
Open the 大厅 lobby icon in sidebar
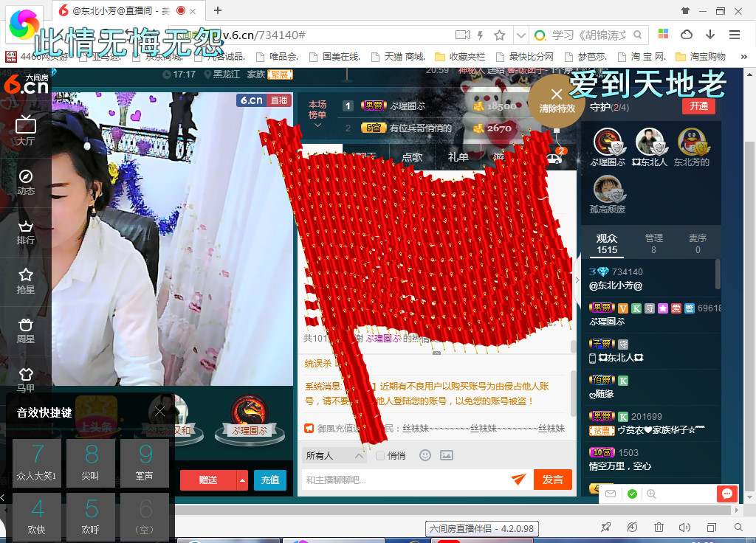pos(26,130)
